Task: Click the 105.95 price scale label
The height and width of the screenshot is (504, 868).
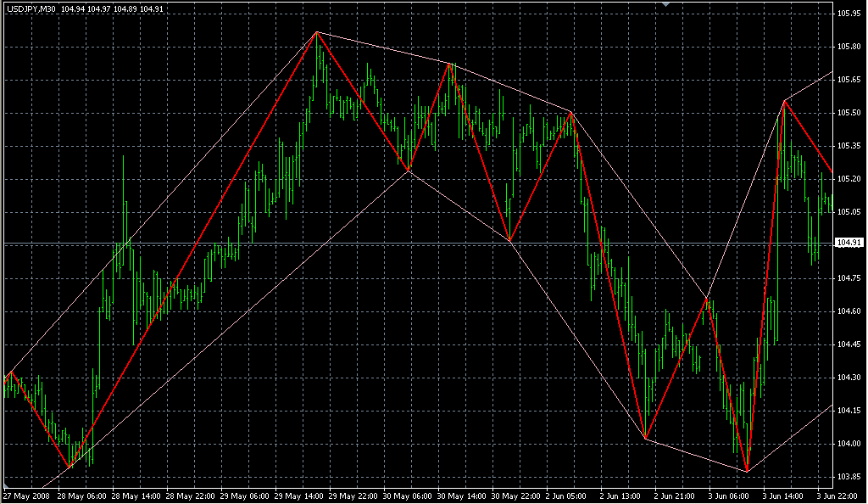Action: coord(849,14)
